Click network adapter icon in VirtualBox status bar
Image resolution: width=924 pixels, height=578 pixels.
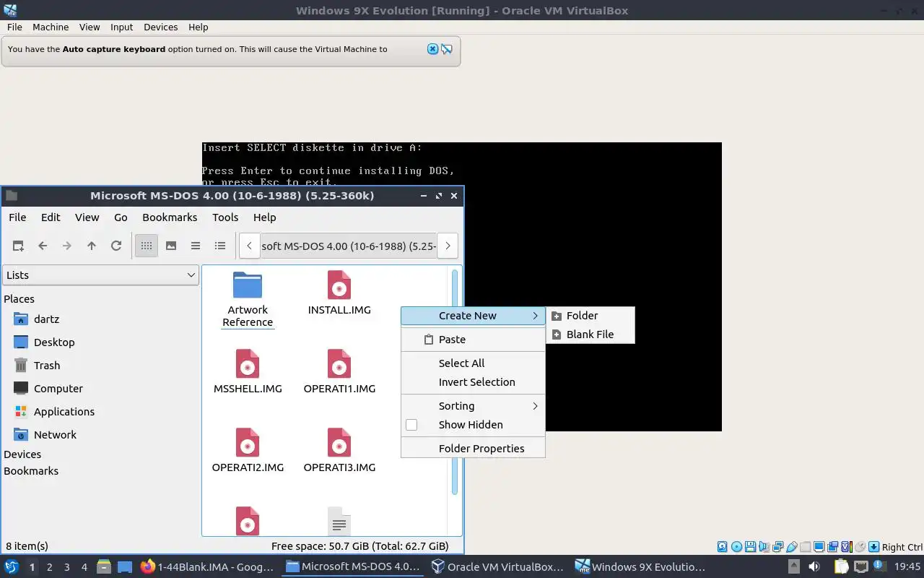click(x=778, y=547)
